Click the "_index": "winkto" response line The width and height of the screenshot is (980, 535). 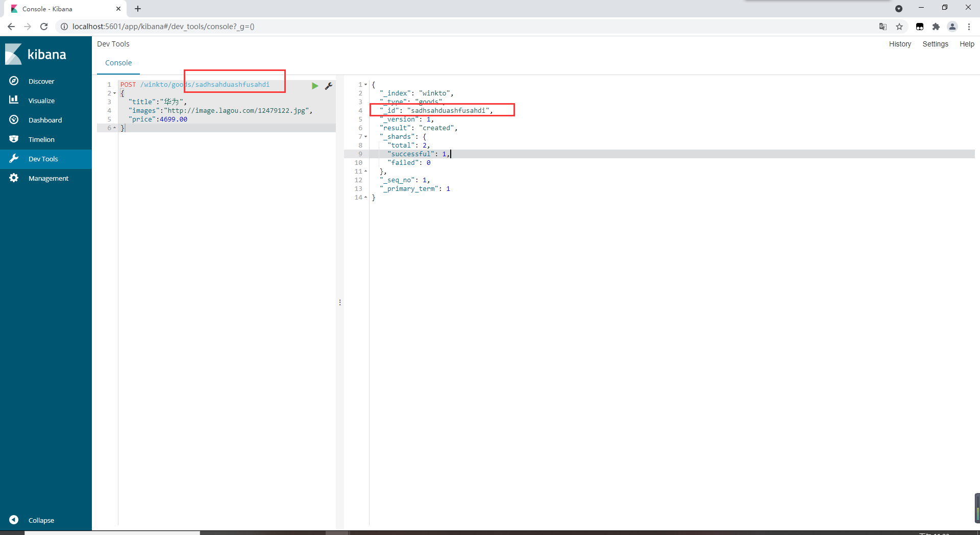point(416,93)
